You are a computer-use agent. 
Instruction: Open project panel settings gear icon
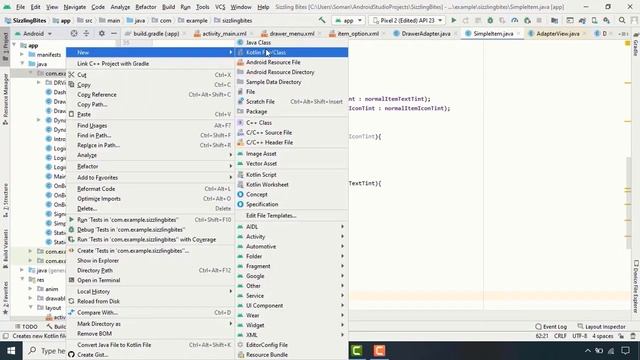click(x=102, y=33)
